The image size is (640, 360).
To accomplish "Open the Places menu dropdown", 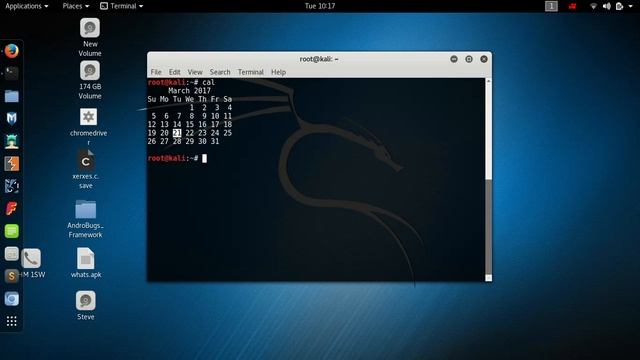I will click(76, 6).
